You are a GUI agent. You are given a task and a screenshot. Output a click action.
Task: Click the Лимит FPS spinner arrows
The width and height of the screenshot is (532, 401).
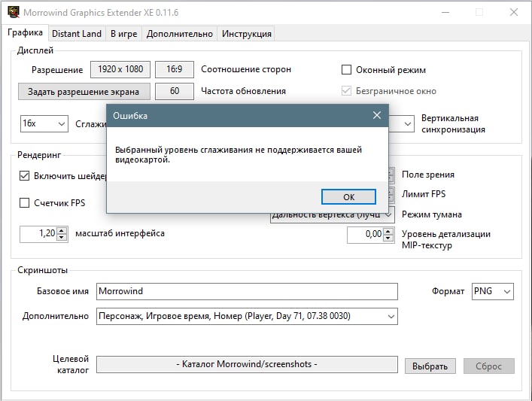pos(391,195)
